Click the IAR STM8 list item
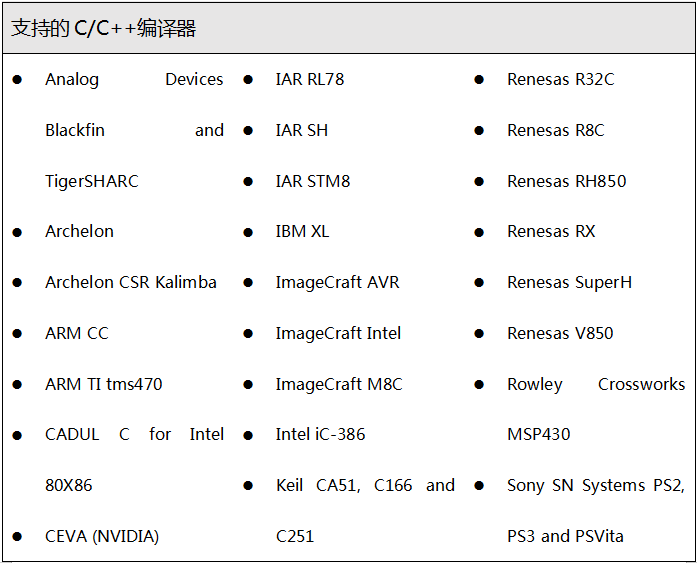Viewport: 697px width, 563px height. tap(313, 181)
